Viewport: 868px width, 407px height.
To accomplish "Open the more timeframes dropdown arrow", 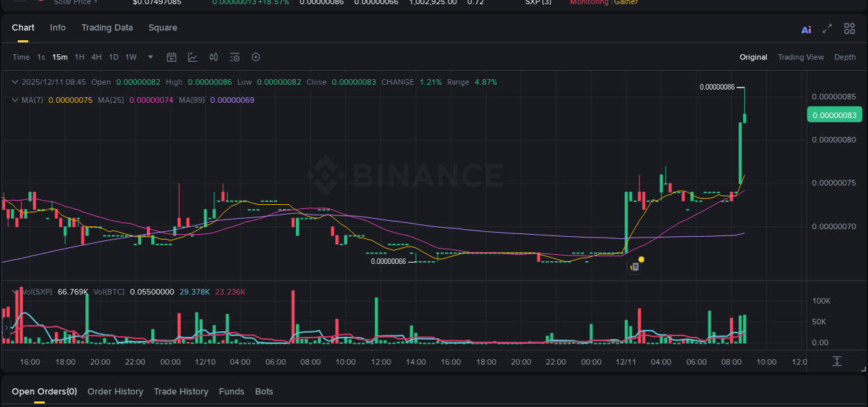I will click(150, 57).
